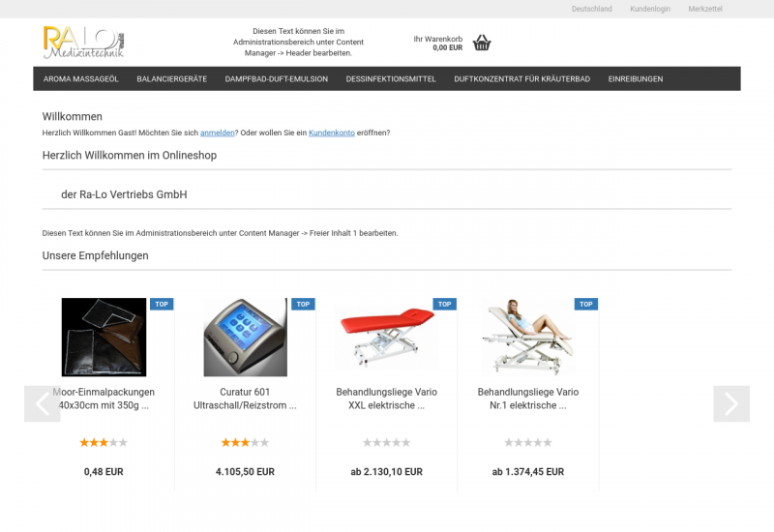
Task: Open Duftkonzentrat für Kräuterbad category
Action: (x=521, y=79)
